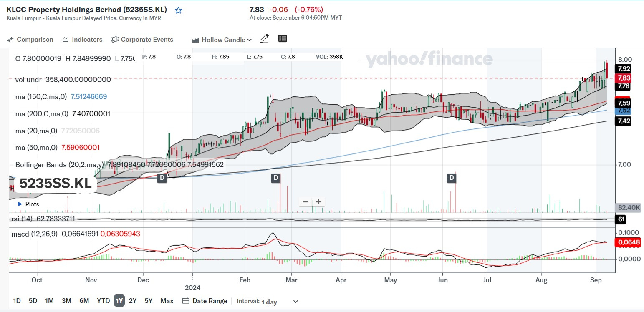
Task: Click the 7.42 price tag on axis
Action: [624, 121]
